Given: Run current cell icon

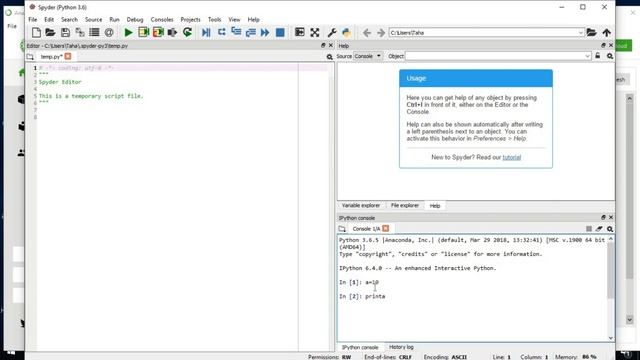Looking at the screenshot, I should (x=143, y=32).
